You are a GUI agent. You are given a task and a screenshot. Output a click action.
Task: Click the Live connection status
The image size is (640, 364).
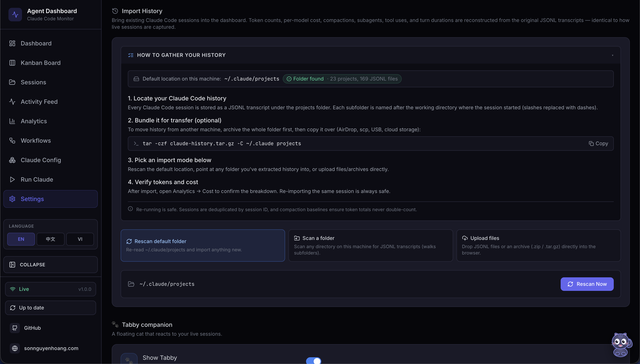[x=51, y=289]
